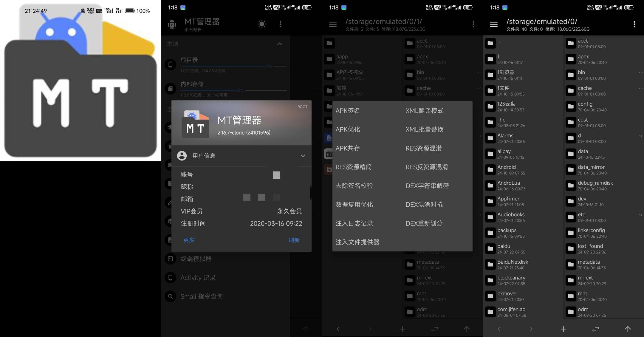
Task: Open data_mirror folder in right pane
Action: pyautogui.click(x=604, y=170)
